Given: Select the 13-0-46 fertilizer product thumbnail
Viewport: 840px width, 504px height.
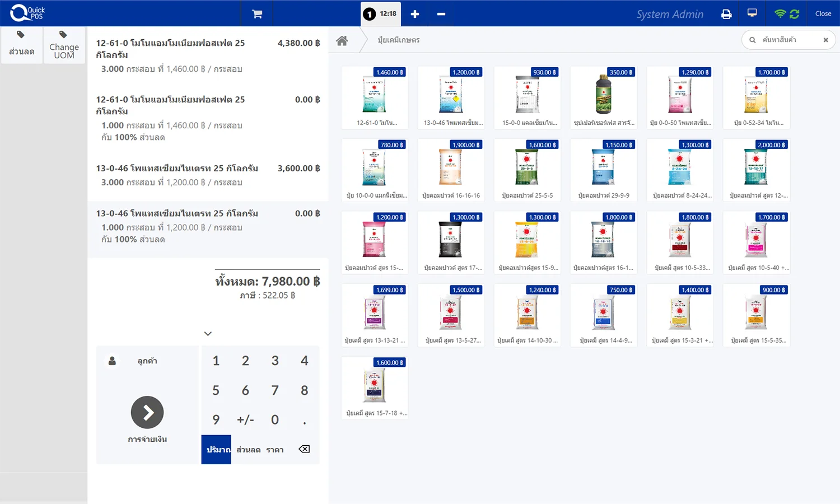Looking at the screenshot, I should [x=451, y=95].
